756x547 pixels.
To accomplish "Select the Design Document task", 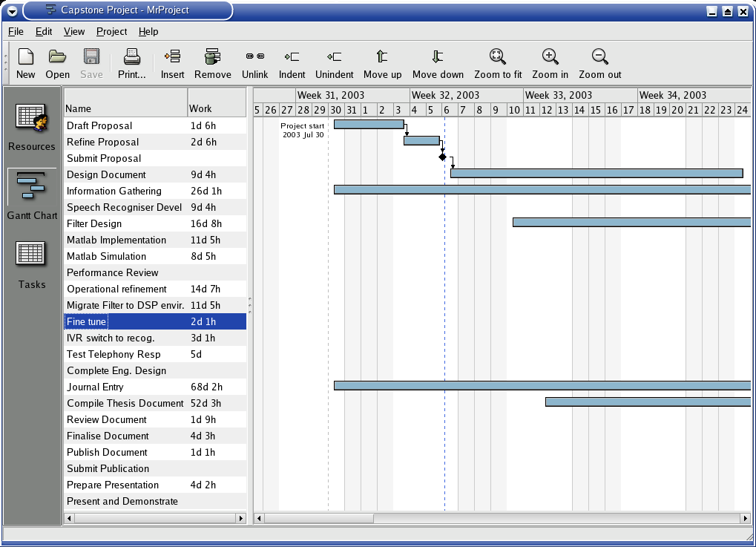I will (155, 174).
